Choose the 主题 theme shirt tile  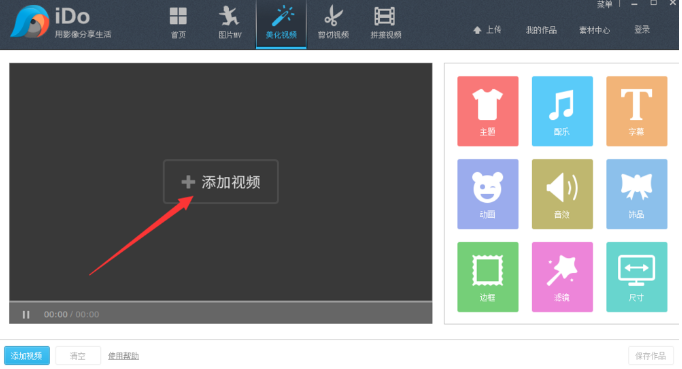point(488,111)
